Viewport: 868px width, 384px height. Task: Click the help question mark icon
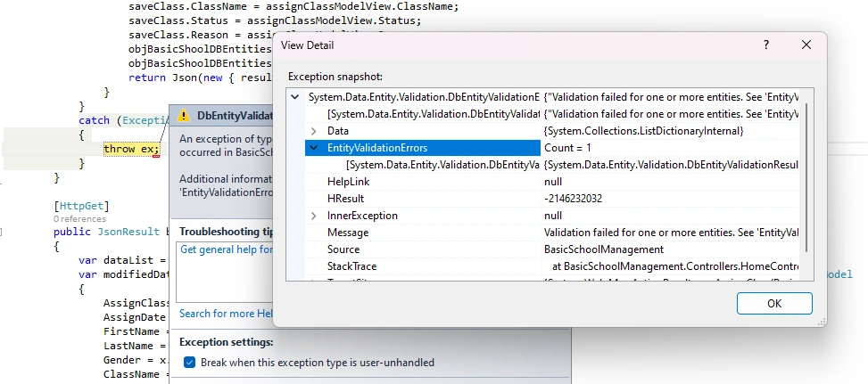click(766, 45)
